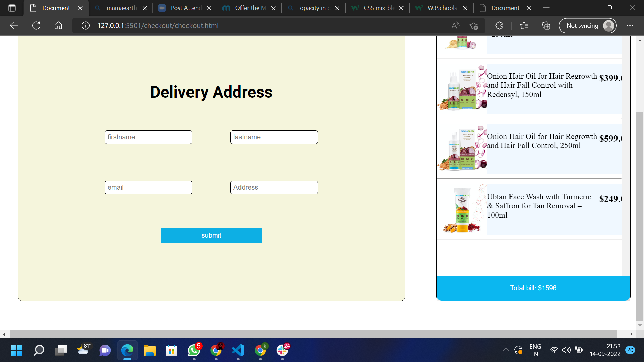644x362 pixels.
Task: Open the browser home page
Action: pos(58,25)
